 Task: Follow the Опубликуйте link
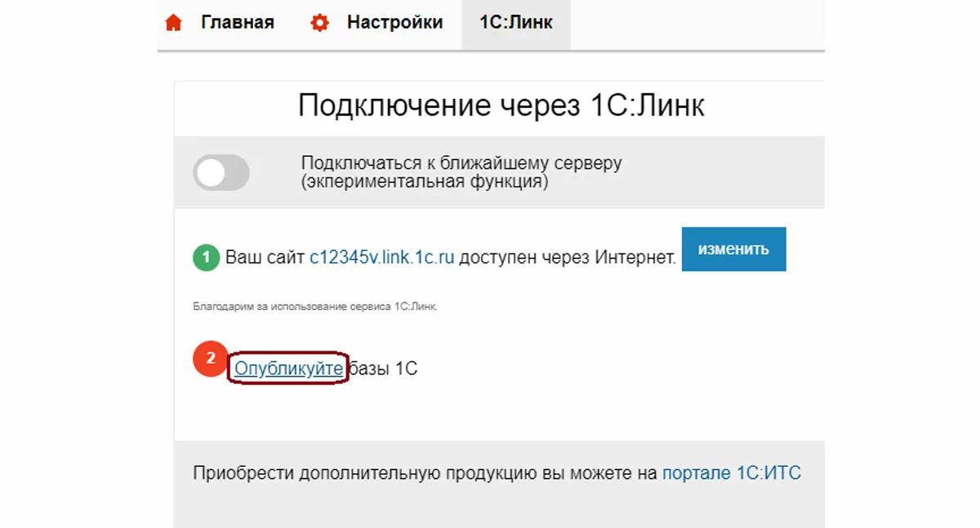click(x=288, y=369)
